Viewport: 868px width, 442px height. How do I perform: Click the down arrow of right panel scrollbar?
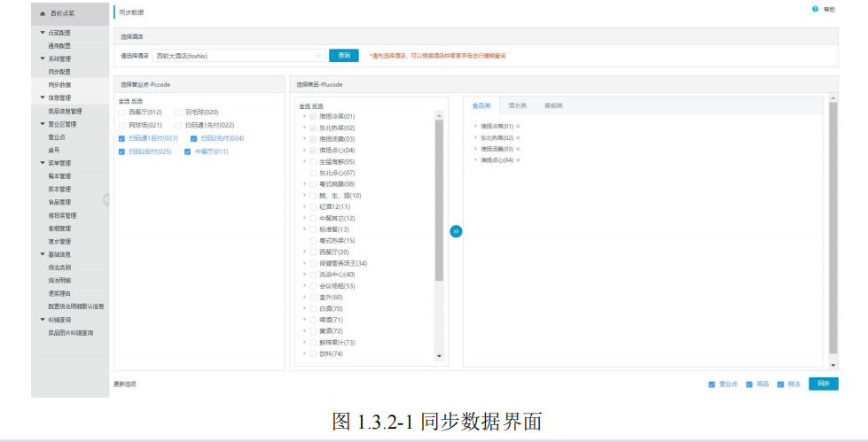pyautogui.click(x=833, y=365)
